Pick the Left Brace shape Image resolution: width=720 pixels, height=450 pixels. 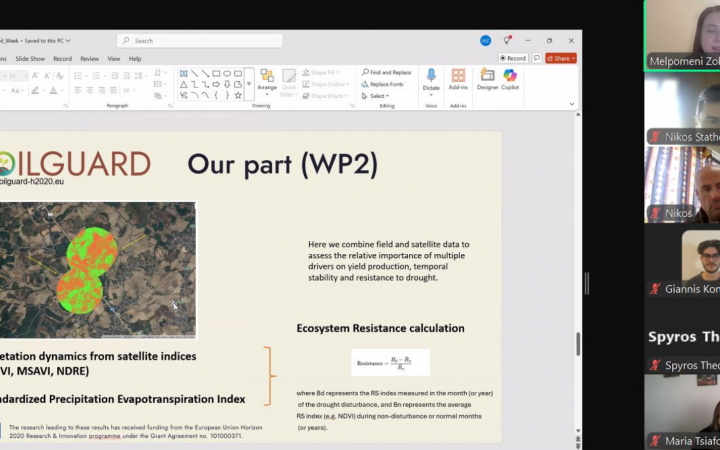[216, 96]
